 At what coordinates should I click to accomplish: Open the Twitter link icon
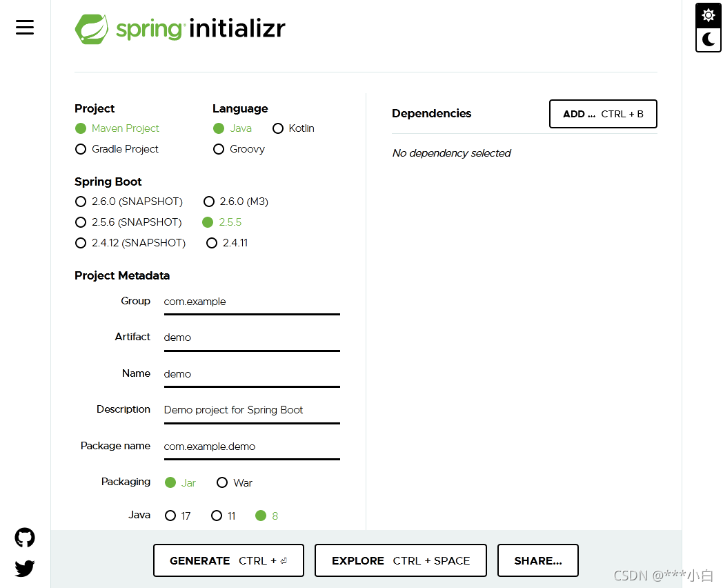click(25, 568)
